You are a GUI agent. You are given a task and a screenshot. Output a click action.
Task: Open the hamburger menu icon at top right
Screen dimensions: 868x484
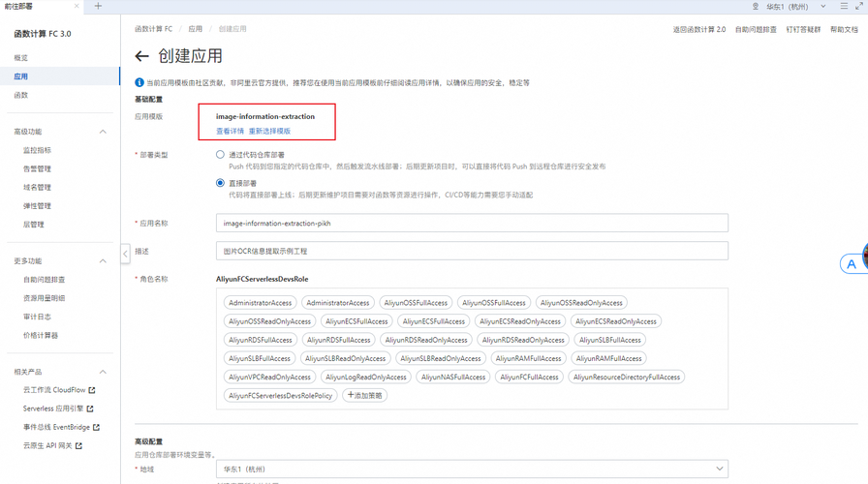point(844,6)
